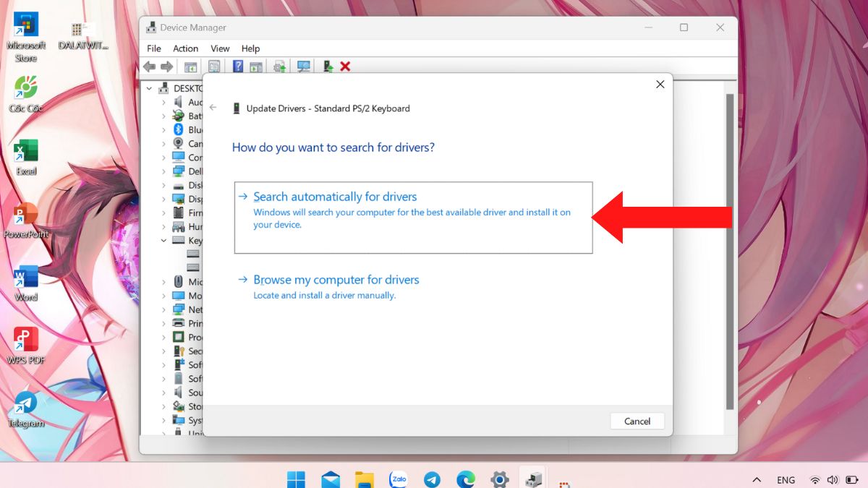Show hidden system tray icons chevron
The height and width of the screenshot is (488, 868).
757,479
